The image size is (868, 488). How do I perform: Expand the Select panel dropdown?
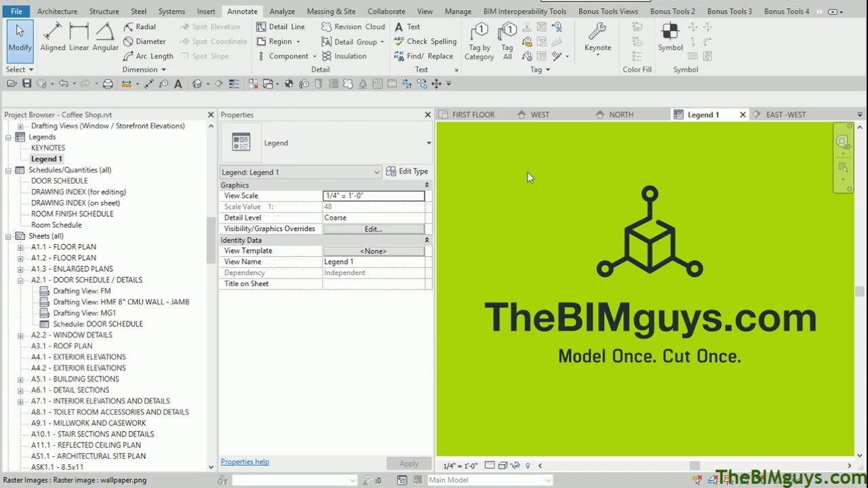coord(20,69)
